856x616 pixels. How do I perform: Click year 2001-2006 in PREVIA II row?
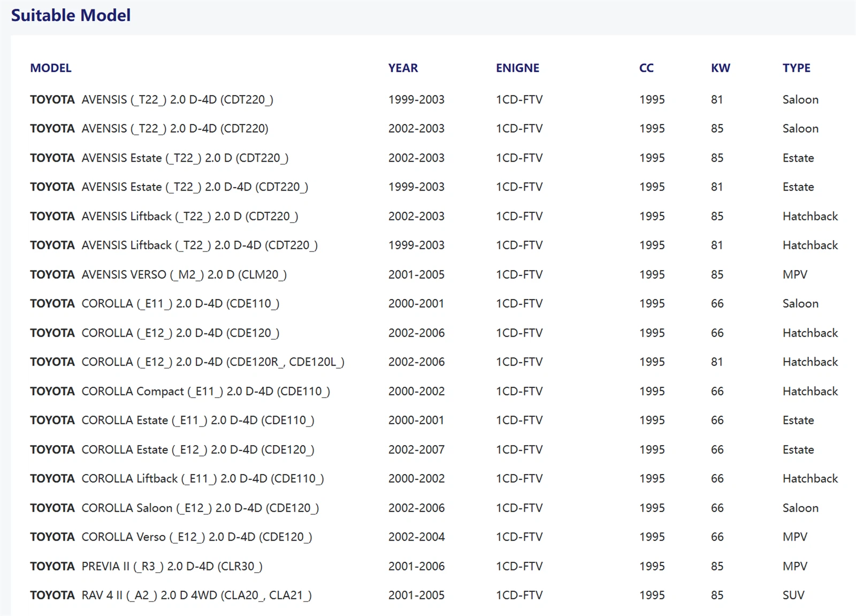point(416,566)
